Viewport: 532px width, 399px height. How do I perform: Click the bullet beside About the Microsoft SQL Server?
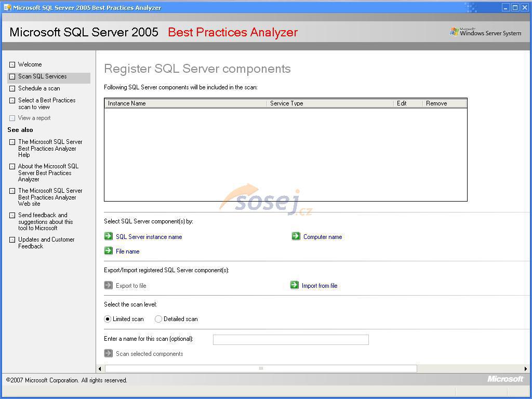coord(12,167)
